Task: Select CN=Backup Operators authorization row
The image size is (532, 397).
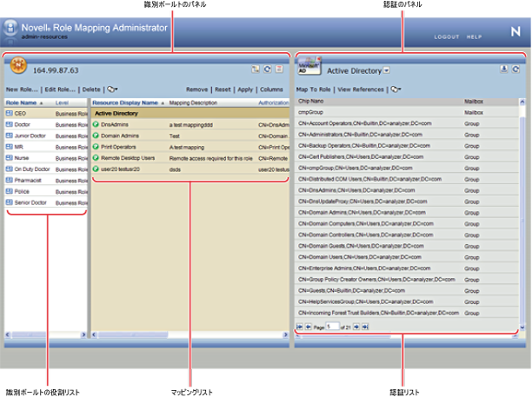Action: click(407, 146)
